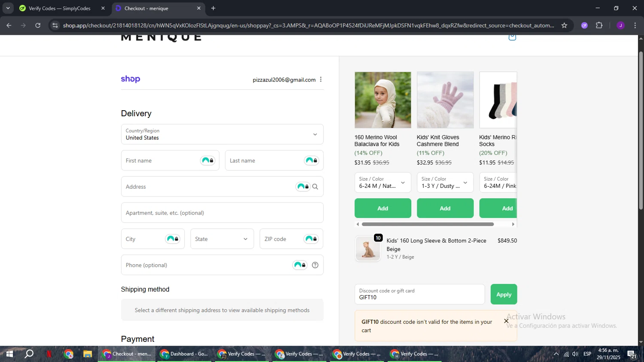Launch Netflix from the taskbar
The image size is (644, 362).
click(x=49, y=354)
